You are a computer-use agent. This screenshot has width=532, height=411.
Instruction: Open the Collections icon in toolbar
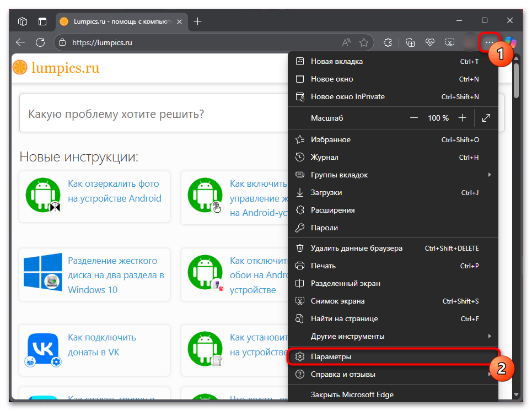410,42
